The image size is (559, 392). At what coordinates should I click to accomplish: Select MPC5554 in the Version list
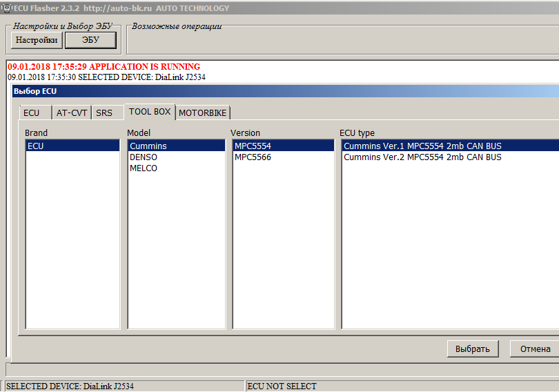[284, 146]
